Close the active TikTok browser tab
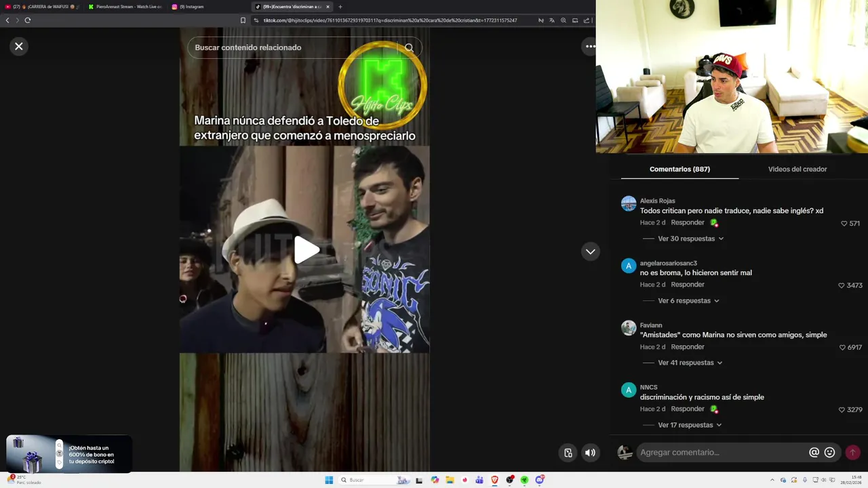This screenshot has width=868, height=488. pos(328,7)
